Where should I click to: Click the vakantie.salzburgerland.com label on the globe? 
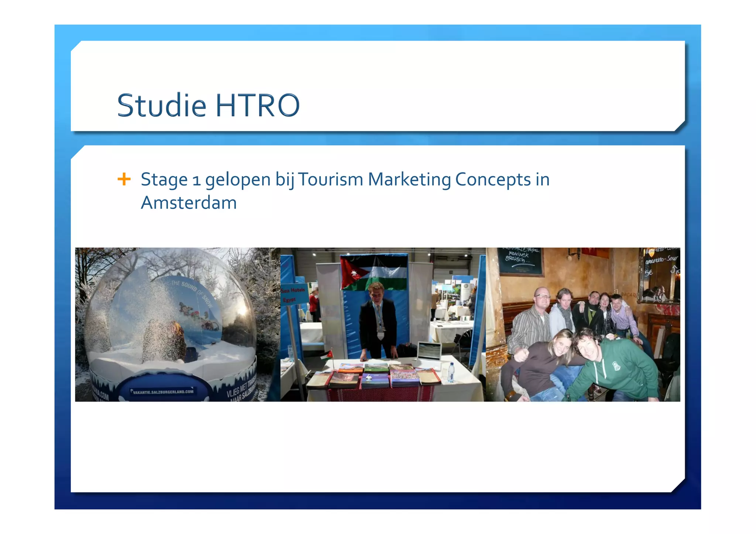(163, 392)
